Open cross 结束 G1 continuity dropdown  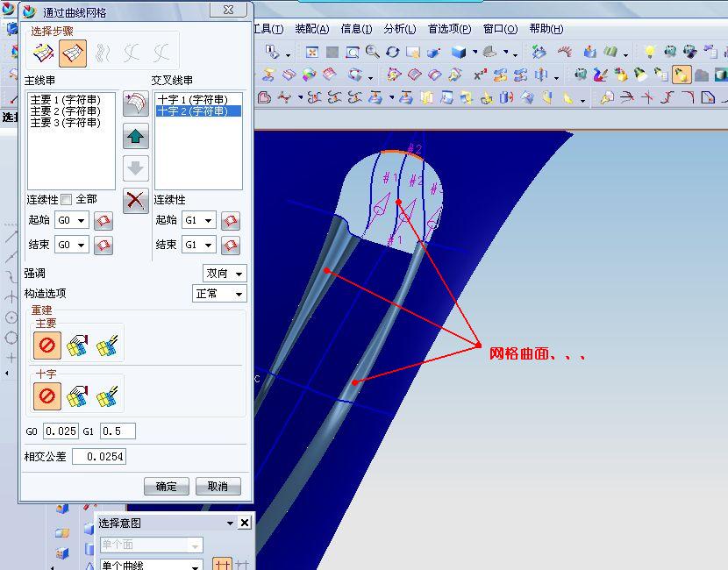point(199,245)
